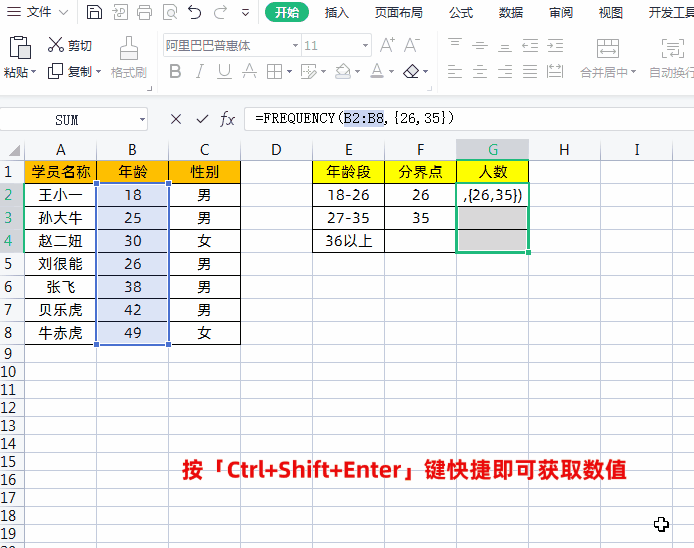Center text horizontally
694x548 pixels.
click(x=480, y=71)
